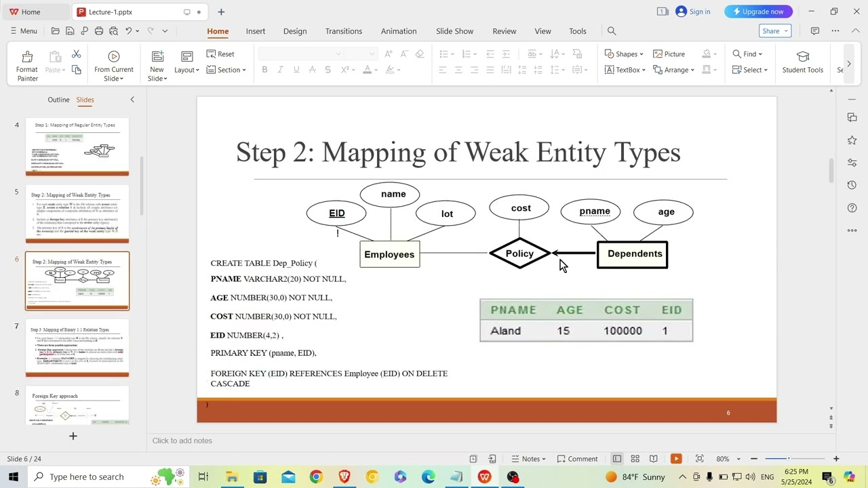Screen dimensions: 868x488
Task: Open the Arrange dropdown
Action: 673,70
